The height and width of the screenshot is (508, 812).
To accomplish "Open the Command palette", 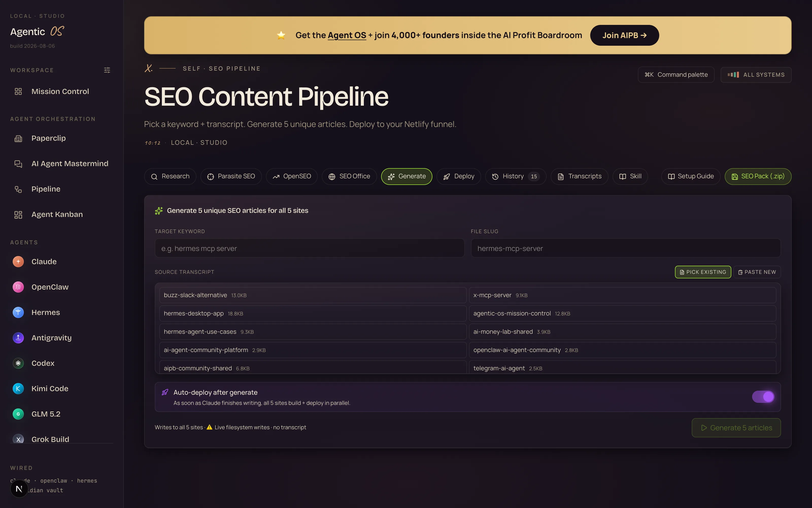I will pyautogui.click(x=676, y=75).
